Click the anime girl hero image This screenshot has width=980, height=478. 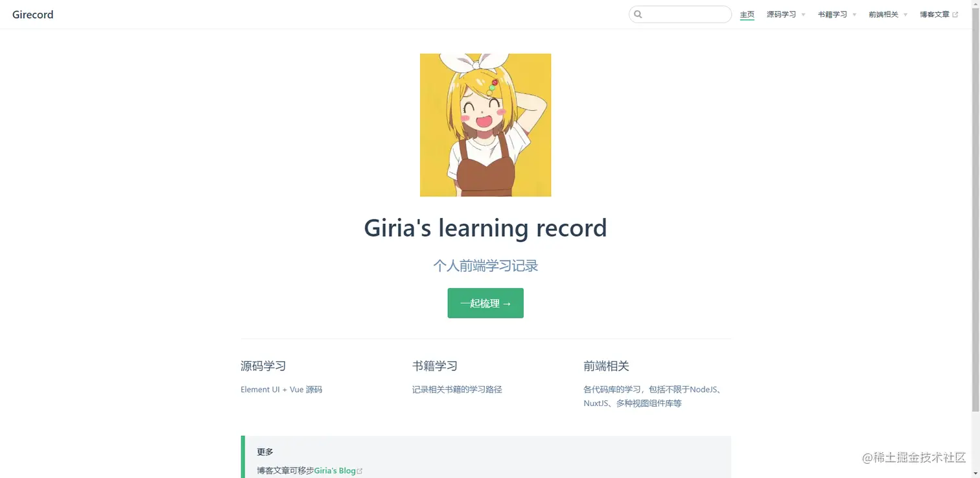pyautogui.click(x=485, y=125)
